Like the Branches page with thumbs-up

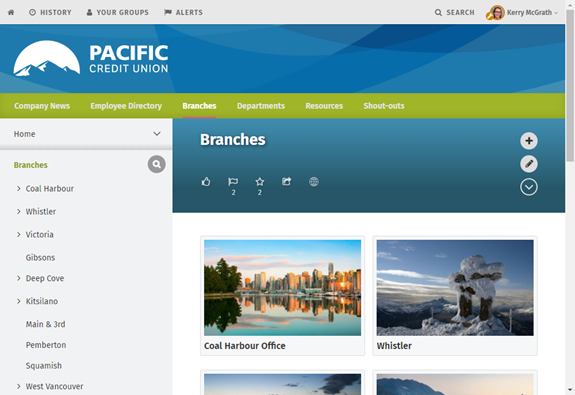point(206,182)
